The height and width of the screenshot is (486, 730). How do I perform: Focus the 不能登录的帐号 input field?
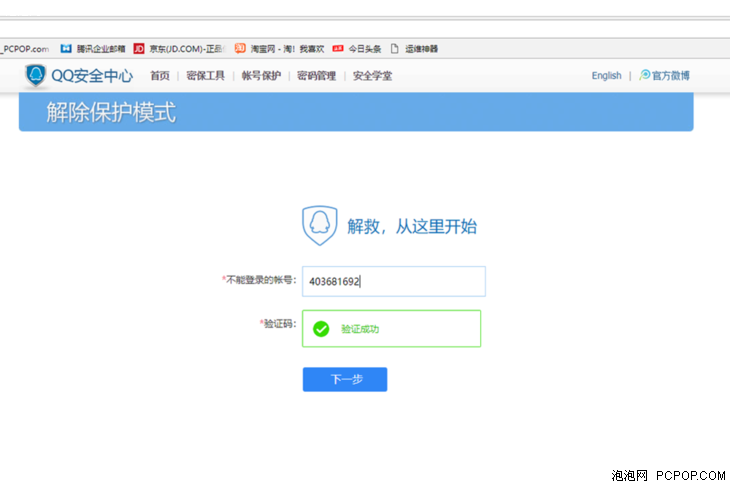(393, 282)
